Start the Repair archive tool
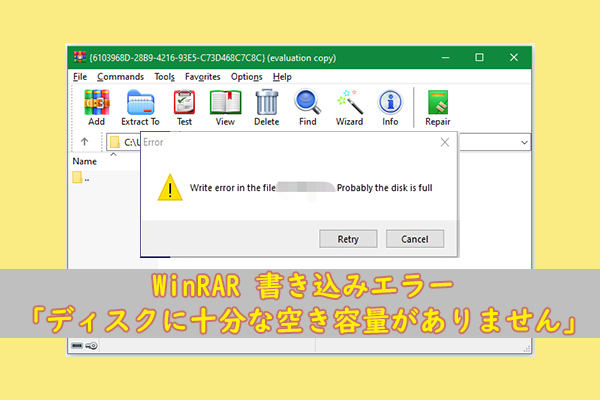Screen dimensions: 600x400 click(x=438, y=108)
